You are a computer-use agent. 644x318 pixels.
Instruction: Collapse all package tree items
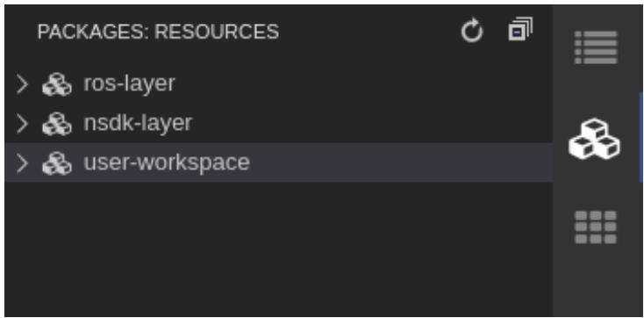520,29
